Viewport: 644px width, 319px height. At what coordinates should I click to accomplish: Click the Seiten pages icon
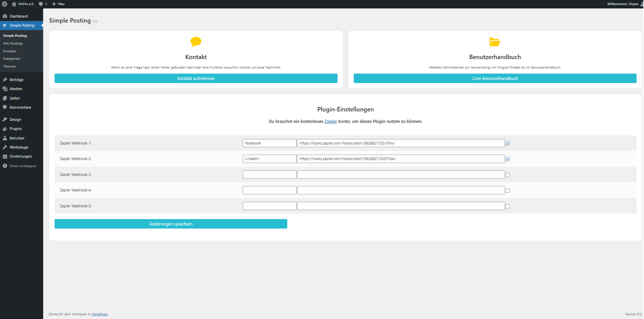(5, 98)
